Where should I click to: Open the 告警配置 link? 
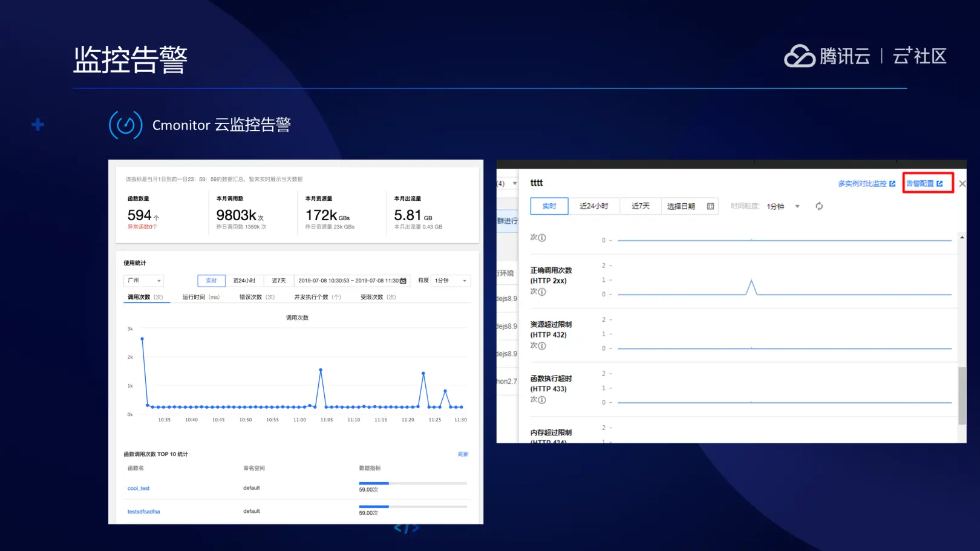(x=924, y=183)
